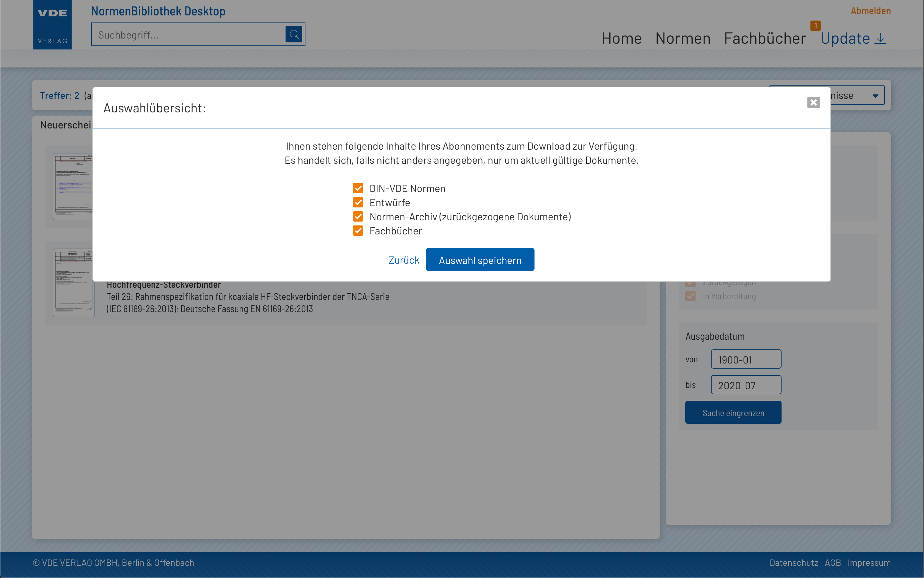Uncheck the DIN-VDE Normen checkbox

coord(358,188)
